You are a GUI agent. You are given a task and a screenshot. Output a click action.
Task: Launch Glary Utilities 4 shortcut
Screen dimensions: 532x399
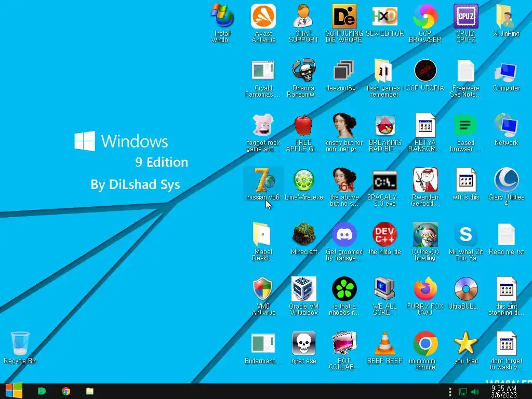pos(506,187)
